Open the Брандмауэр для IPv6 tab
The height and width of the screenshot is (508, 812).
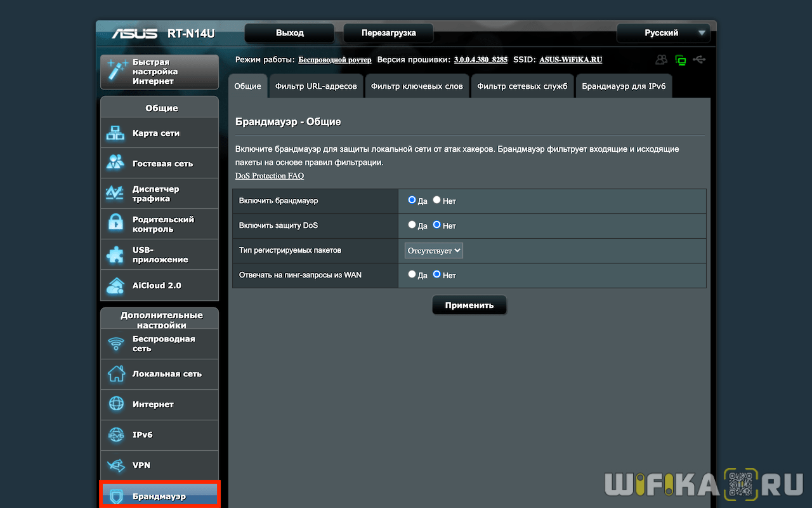(x=624, y=86)
